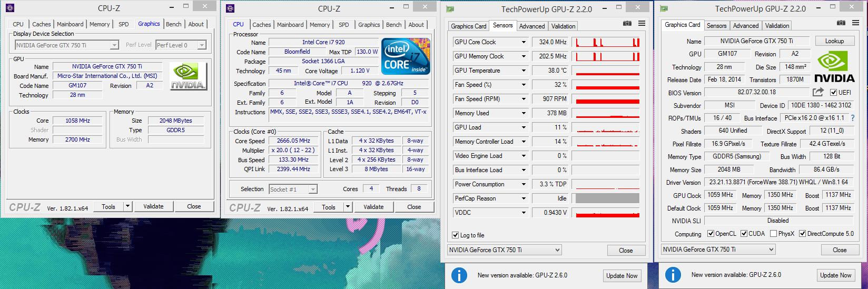Click the Lookup button

834,41
